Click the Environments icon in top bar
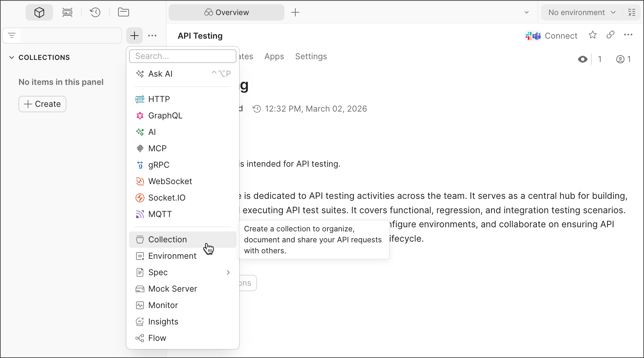This screenshot has height=358, width=644. tap(67, 13)
